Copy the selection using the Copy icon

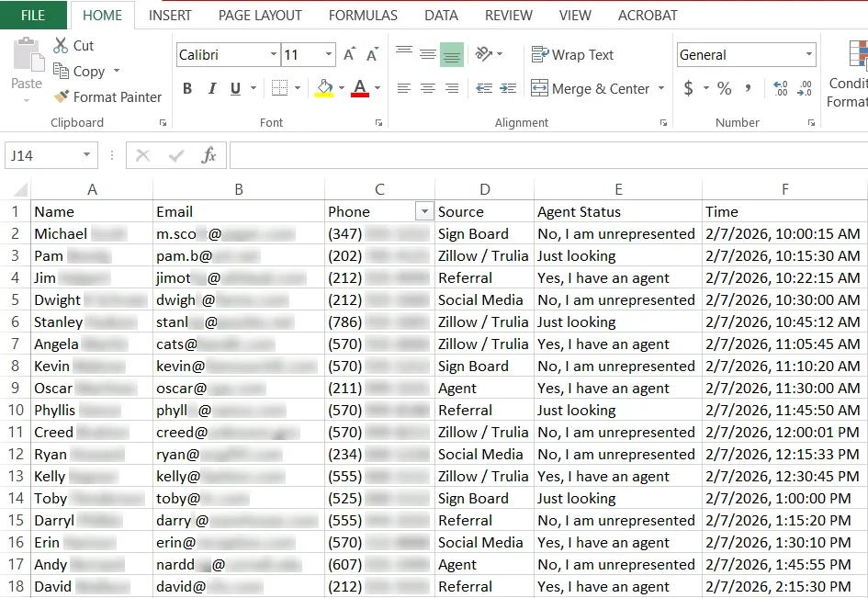(x=61, y=71)
